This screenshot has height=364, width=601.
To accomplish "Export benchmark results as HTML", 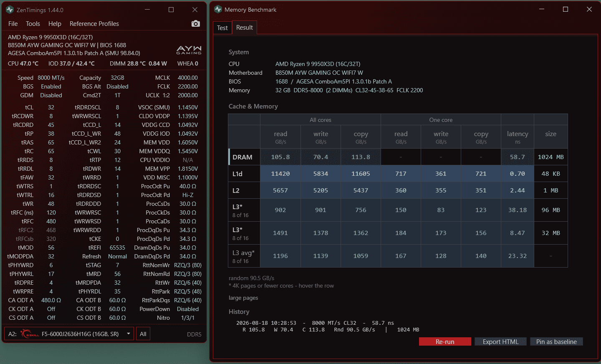I will pos(500,342).
